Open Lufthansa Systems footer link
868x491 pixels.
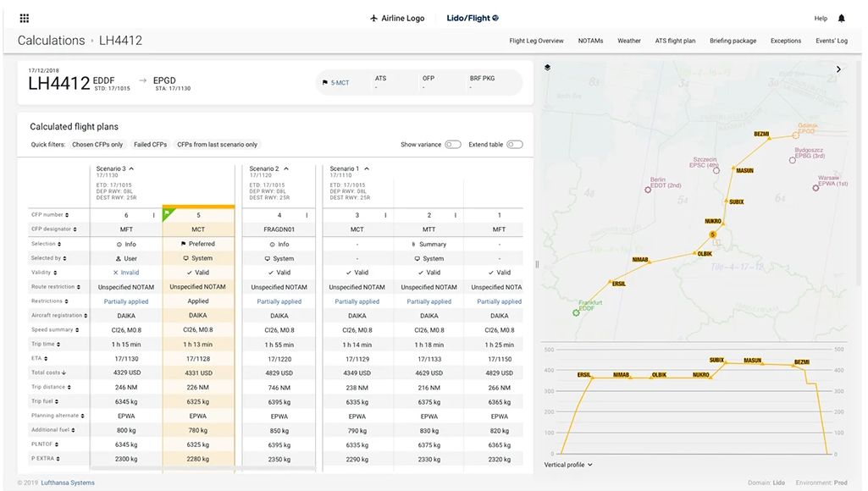[68, 483]
